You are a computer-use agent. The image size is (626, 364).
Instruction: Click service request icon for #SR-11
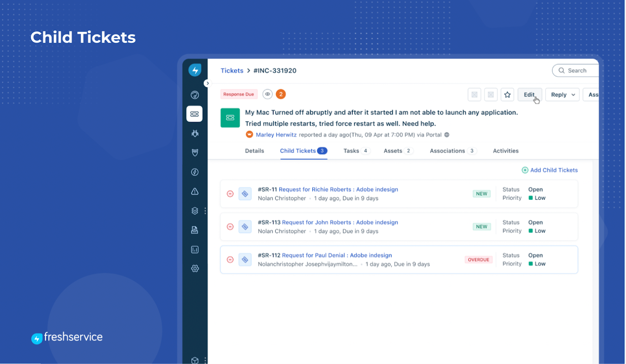pyautogui.click(x=245, y=194)
